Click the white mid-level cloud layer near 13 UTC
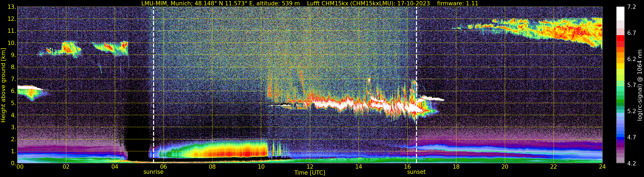644x177 pixels. pos(333,105)
